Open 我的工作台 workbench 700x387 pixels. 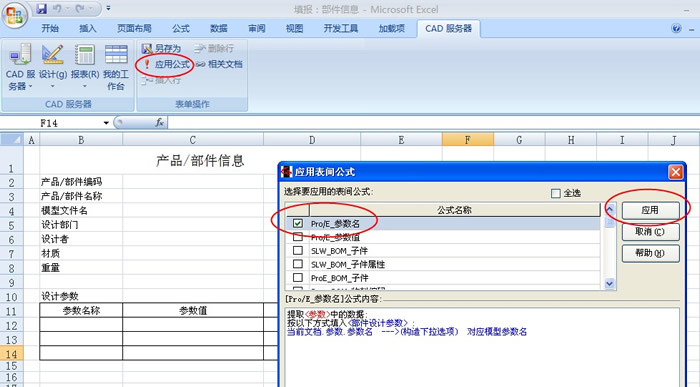point(116,67)
